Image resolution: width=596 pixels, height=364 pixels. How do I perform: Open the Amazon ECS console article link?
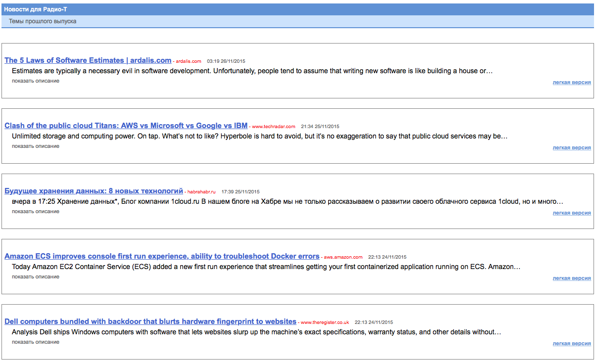coord(162,256)
